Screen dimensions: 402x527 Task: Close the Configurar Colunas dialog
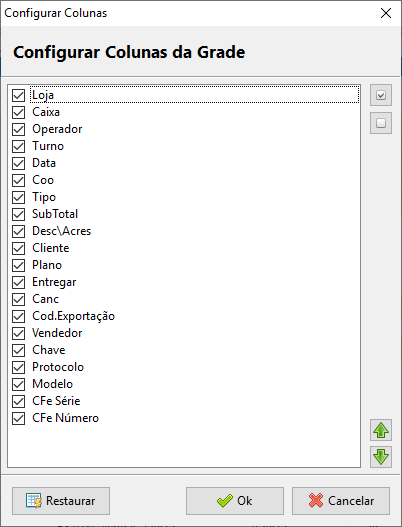pyautogui.click(x=386, y=13)
